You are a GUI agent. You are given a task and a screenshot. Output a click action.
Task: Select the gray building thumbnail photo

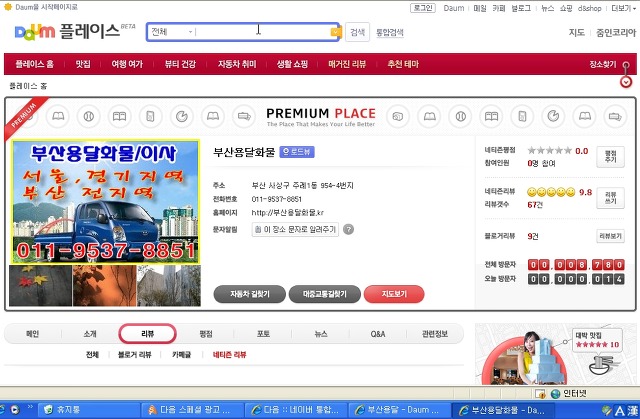[169, 286]
